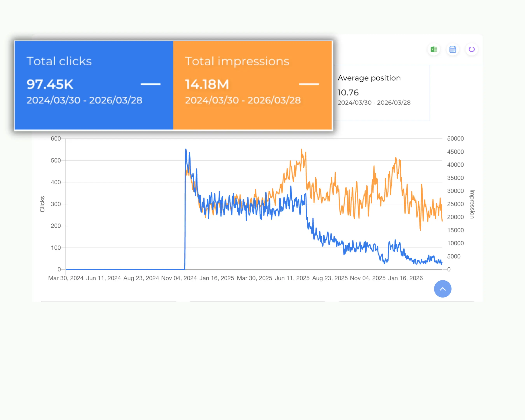
Task: Expand the Average position date range
Action: click(374, 102)
